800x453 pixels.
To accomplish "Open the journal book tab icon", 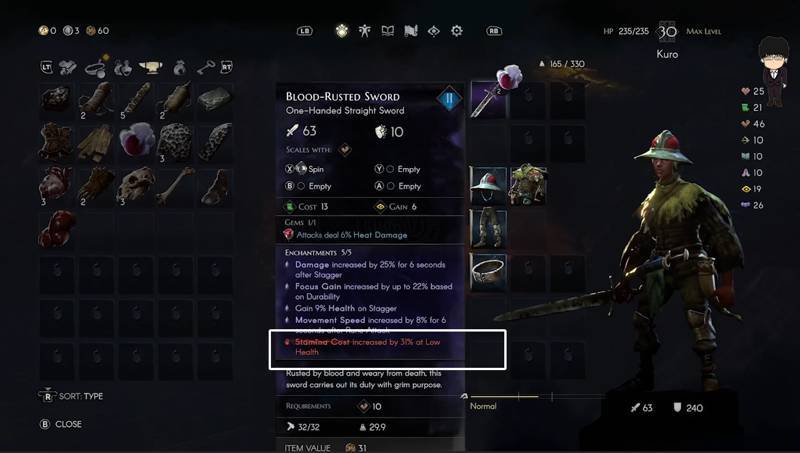I will pyautogui.click(x=388, y=31).
